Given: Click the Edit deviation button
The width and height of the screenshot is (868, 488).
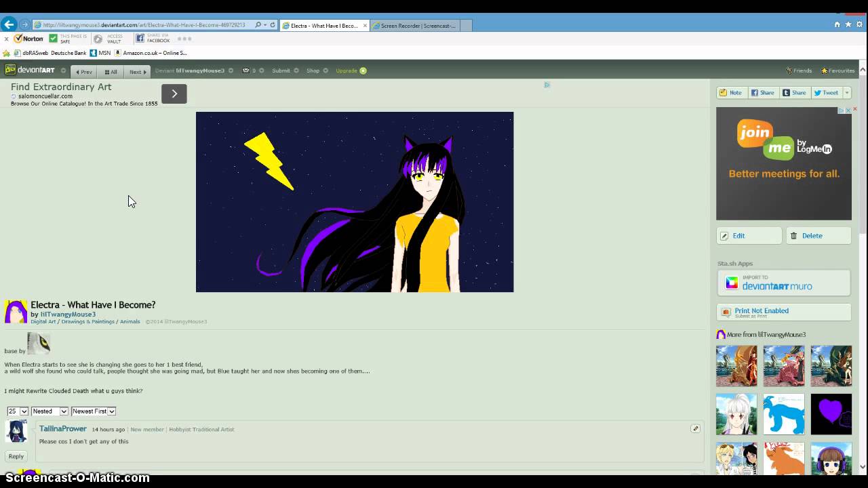Looking at the screenshot, I should (749, 236).
